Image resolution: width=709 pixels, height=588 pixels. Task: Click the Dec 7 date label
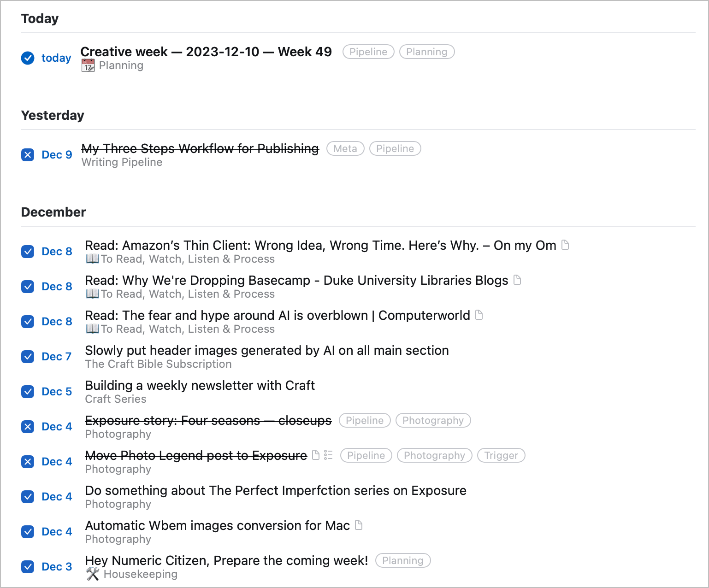tap(57, 357)
